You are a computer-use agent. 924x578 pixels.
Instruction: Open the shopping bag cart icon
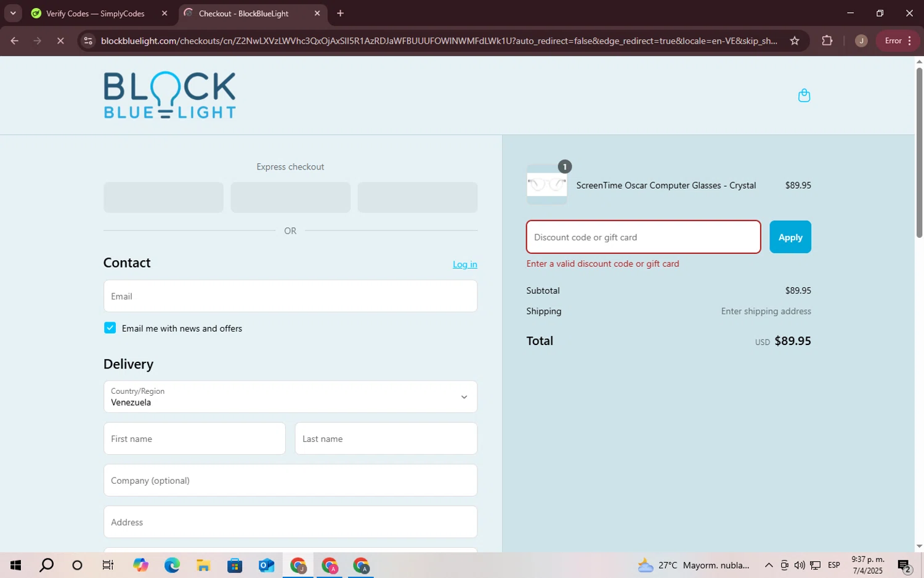[804, 96]
